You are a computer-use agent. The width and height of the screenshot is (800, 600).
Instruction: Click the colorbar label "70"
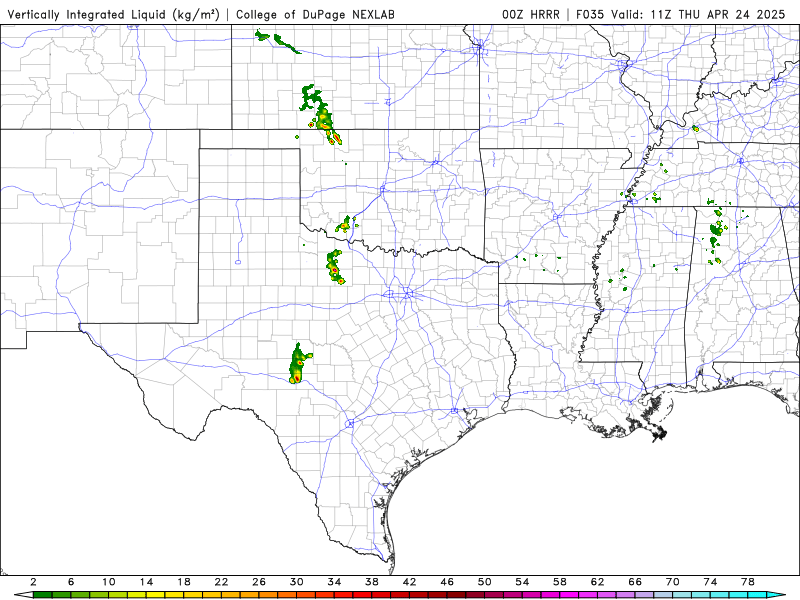pyautogui.click(x=672, y=582)
